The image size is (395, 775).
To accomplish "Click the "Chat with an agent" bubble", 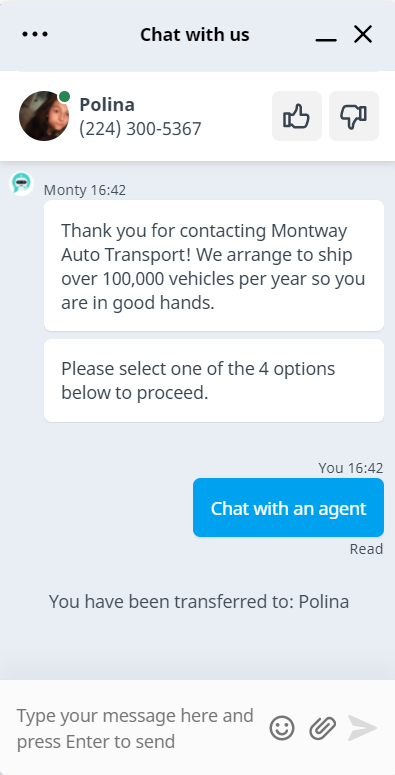I will (x=288, y=508).
